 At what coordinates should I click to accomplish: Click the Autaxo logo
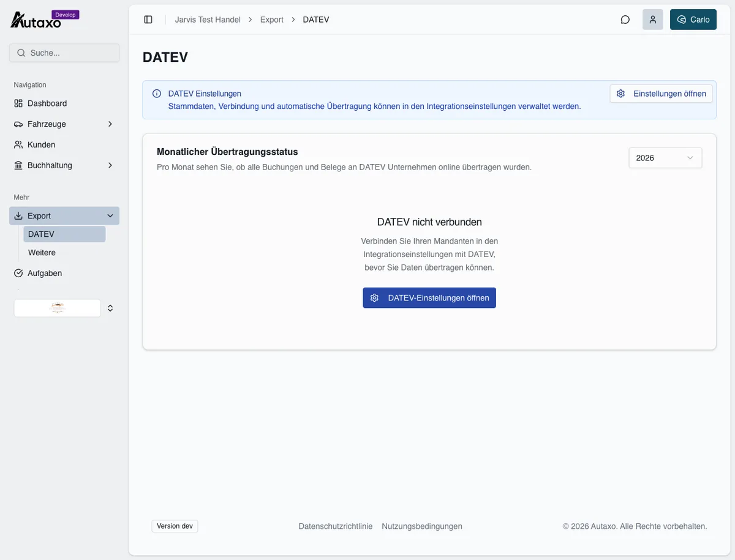(36, 21)
